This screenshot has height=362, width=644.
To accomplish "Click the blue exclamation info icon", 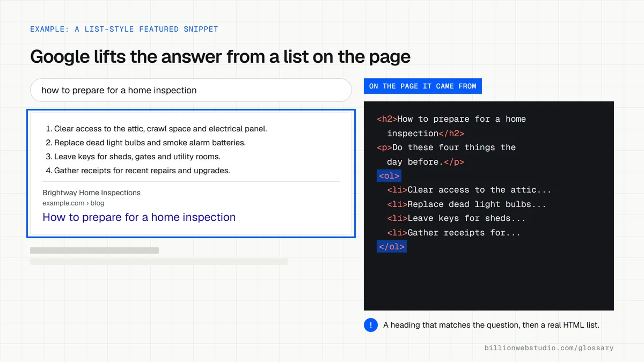I will tap(371, 325).
